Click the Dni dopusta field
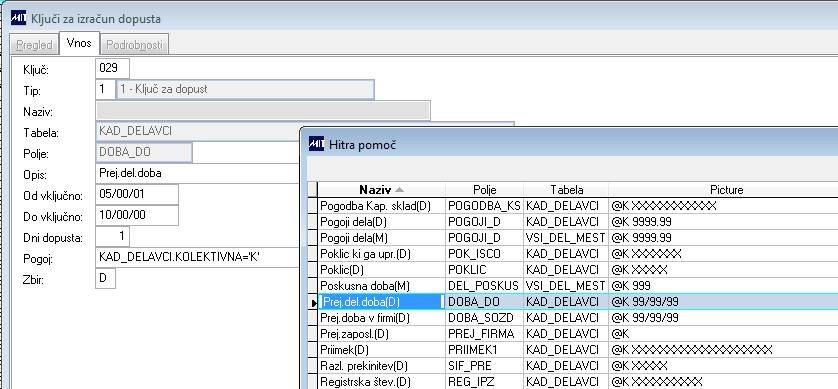Screen dimensions: 838x389 (x=113, y=236)
